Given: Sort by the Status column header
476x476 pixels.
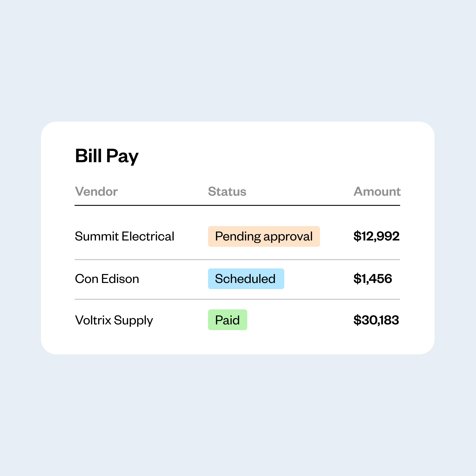Looking at the screenshot, I should click(227, 191).
